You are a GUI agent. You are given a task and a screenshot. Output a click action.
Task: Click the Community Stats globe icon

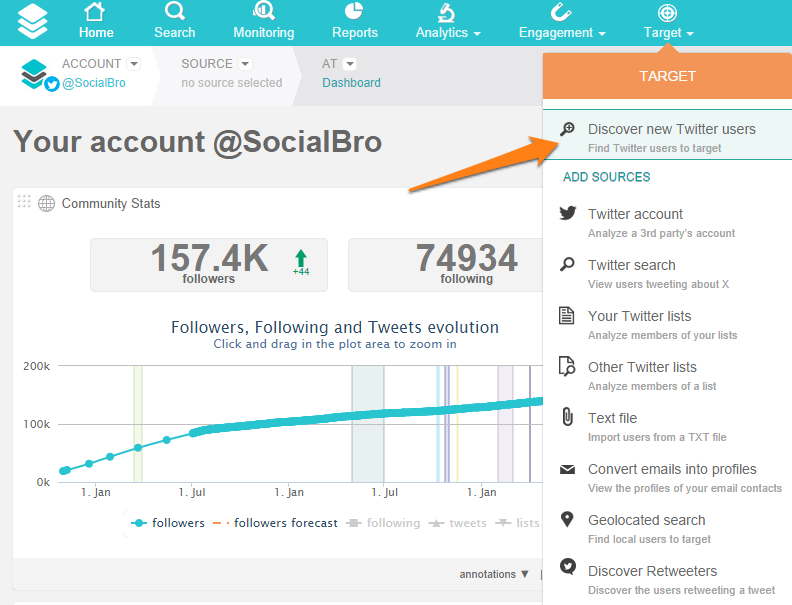(46, 204)
